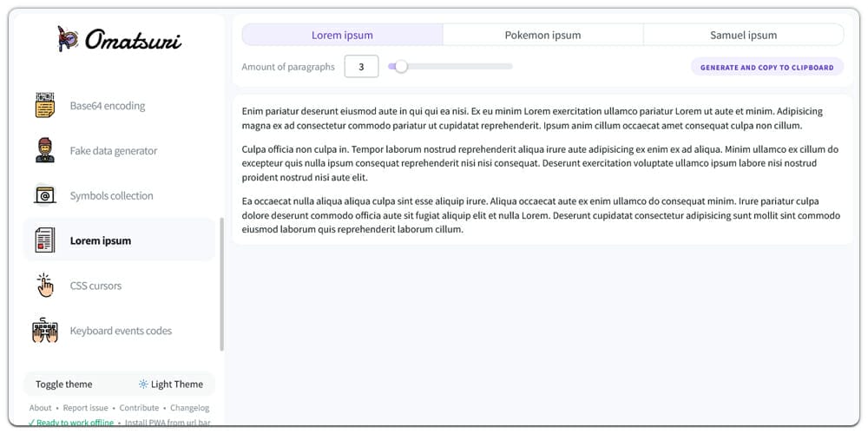
Task: Click 'Ready to work offline' status text
Action: [x=71, y=423]
